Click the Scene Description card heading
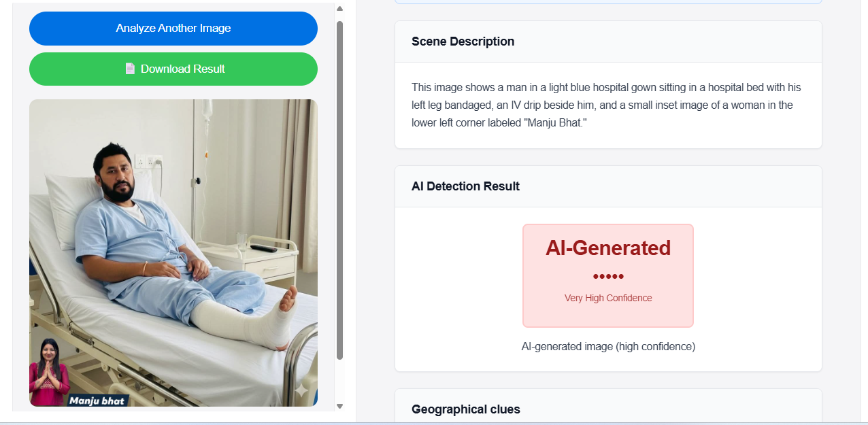The image size is (868, 425). click(463, 41)
